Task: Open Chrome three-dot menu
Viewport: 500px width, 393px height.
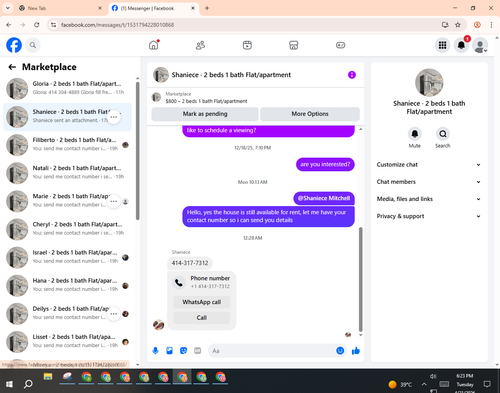Action: click(491, 25)
